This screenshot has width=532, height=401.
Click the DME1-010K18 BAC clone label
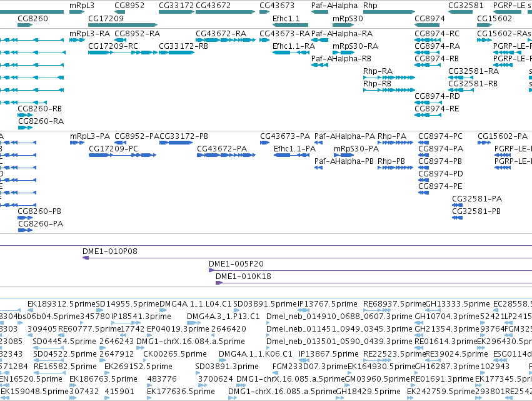point(244,277)
